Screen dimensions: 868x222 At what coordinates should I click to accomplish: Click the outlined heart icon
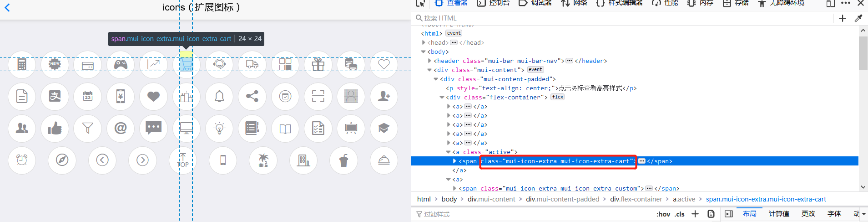click(384, 65)
